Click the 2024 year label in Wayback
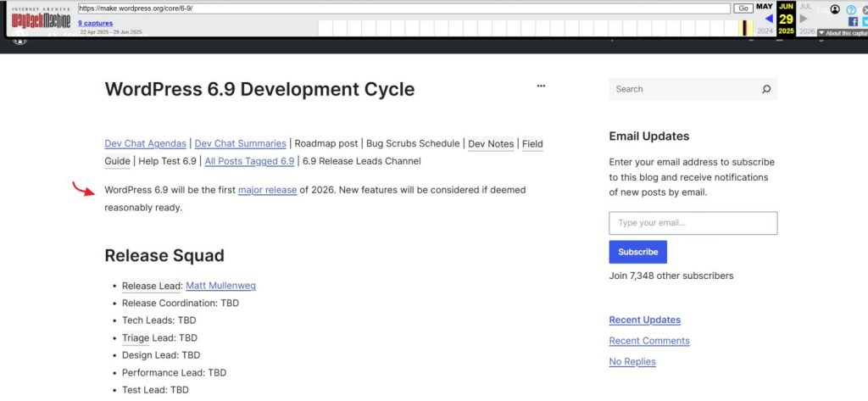Image resolution: width=868 pixels, height=401 pixels. point(765,31)
